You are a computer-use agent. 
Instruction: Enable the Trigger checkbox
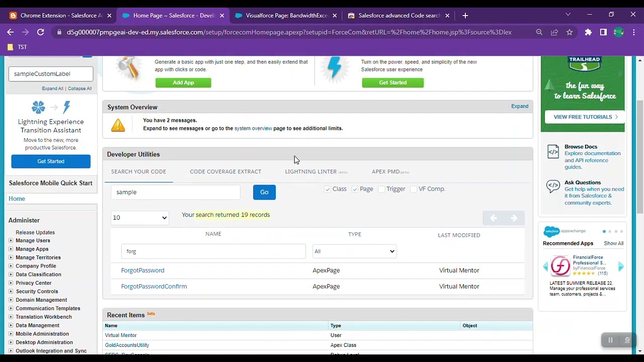(381, 189)
